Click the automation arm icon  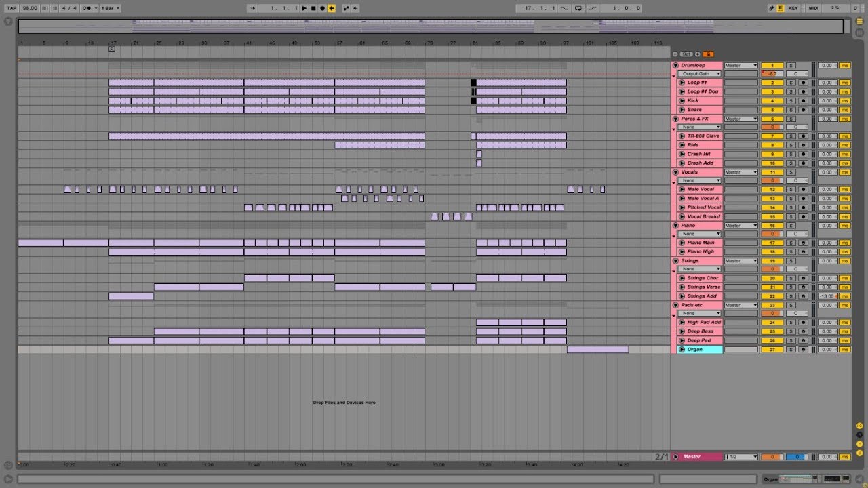346,8
